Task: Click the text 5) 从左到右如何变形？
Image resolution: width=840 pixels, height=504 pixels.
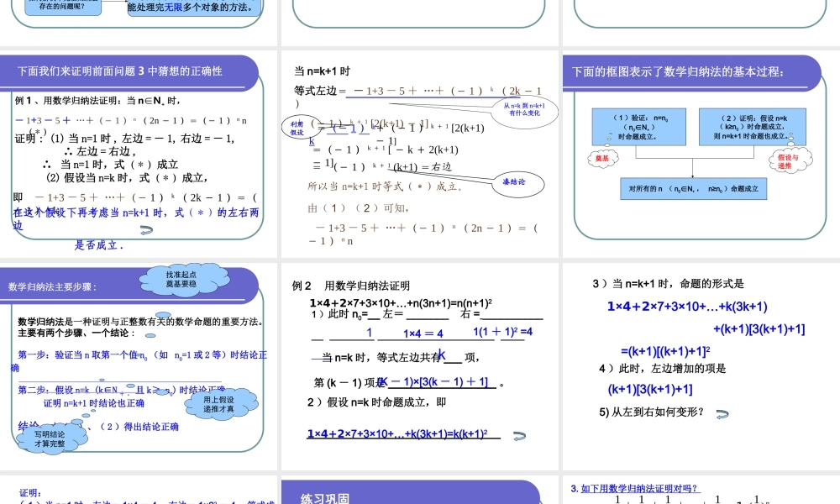Action: (x=652, y=412)
